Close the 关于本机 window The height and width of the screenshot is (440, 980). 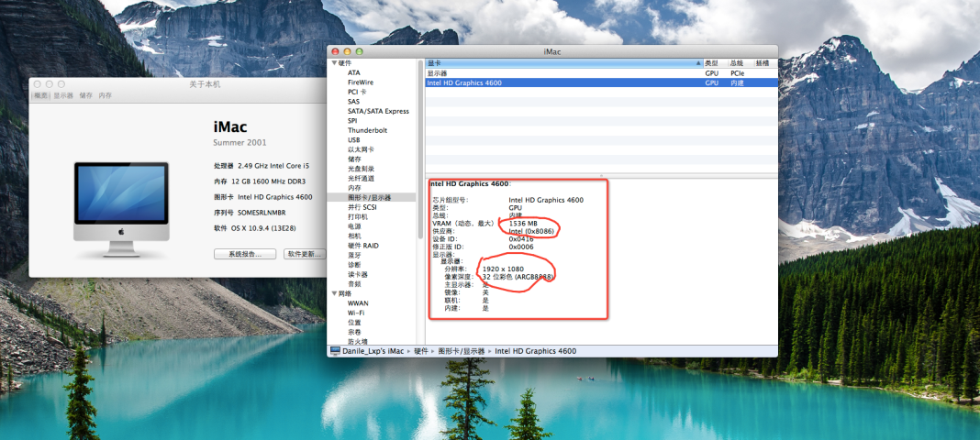(x=38, y=84)
